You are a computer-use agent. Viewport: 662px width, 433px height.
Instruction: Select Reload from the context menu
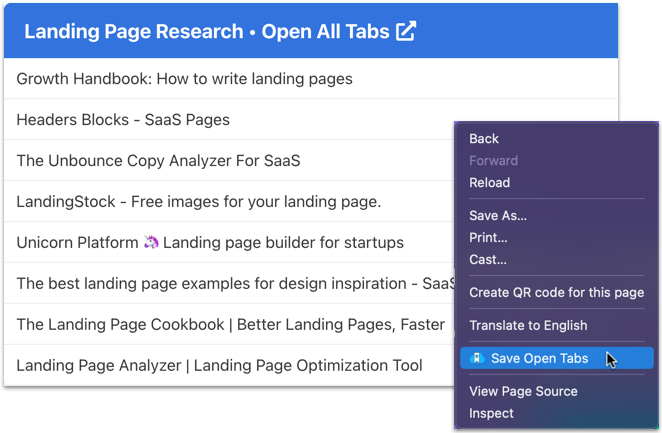point(489,183)
